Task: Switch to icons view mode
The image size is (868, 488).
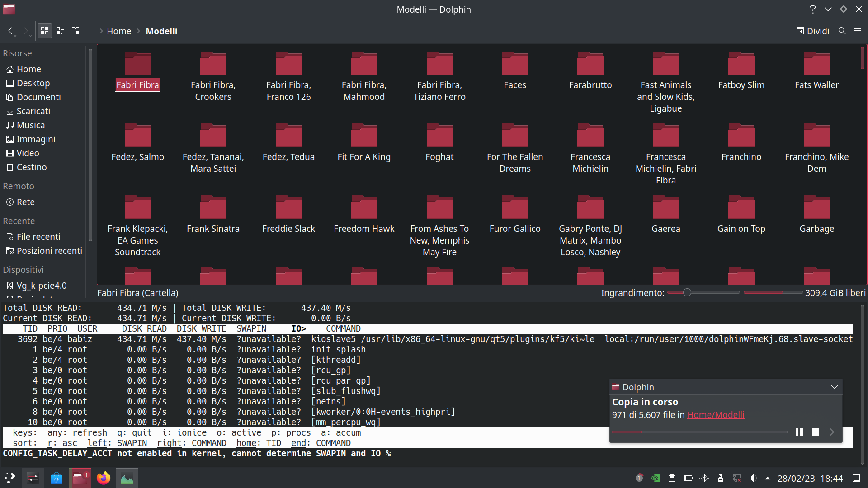Action: coord(44,31)
